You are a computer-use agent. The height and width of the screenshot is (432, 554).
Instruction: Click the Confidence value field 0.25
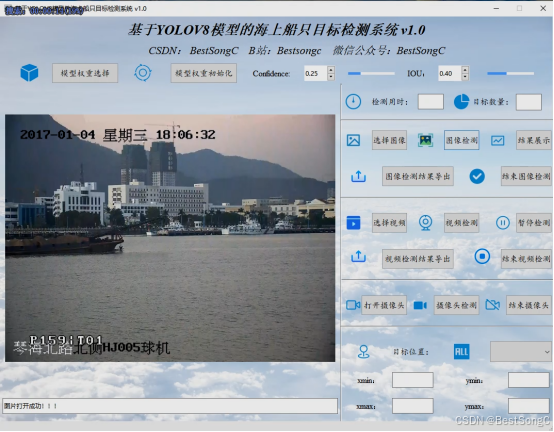[x=316, y=73]
